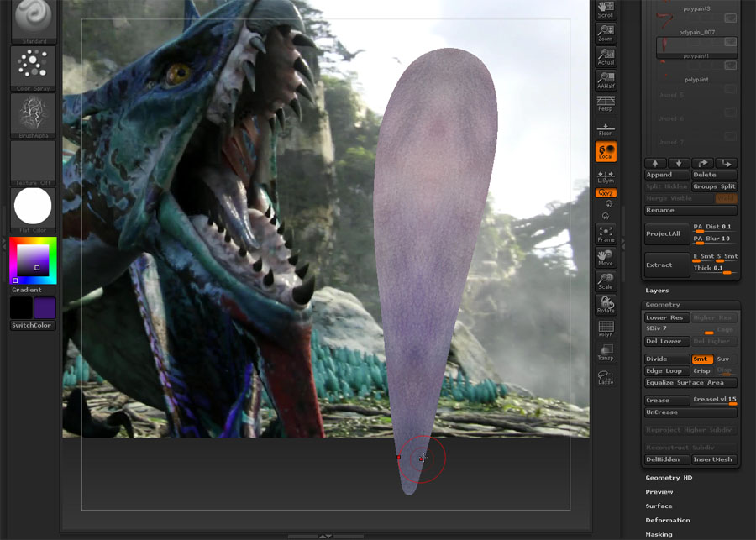This screenshot has height=540, width=756.
Task: Click the AAHalf icon
Action: click(x=606, y=81)
